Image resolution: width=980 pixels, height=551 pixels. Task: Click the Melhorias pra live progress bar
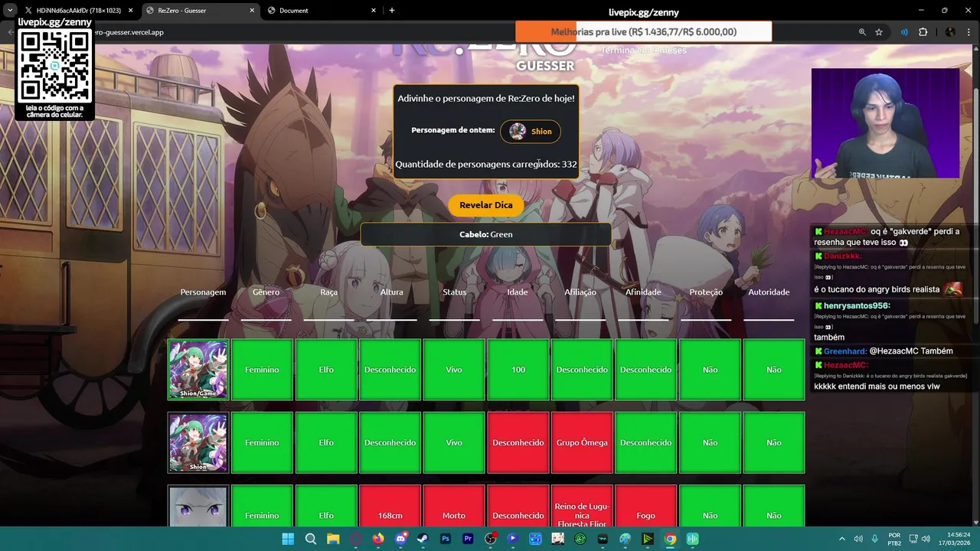coord(643,31)
